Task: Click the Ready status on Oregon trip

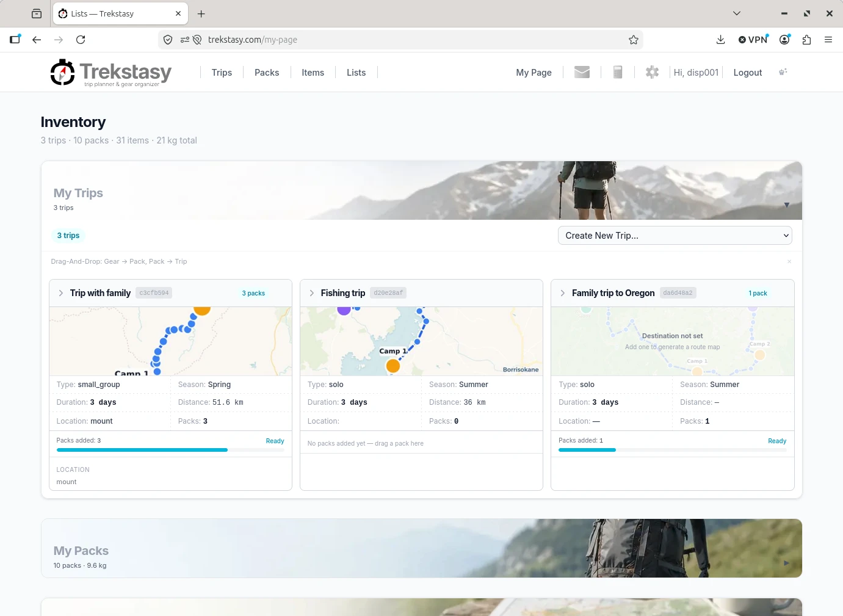Action: (777, 441)
